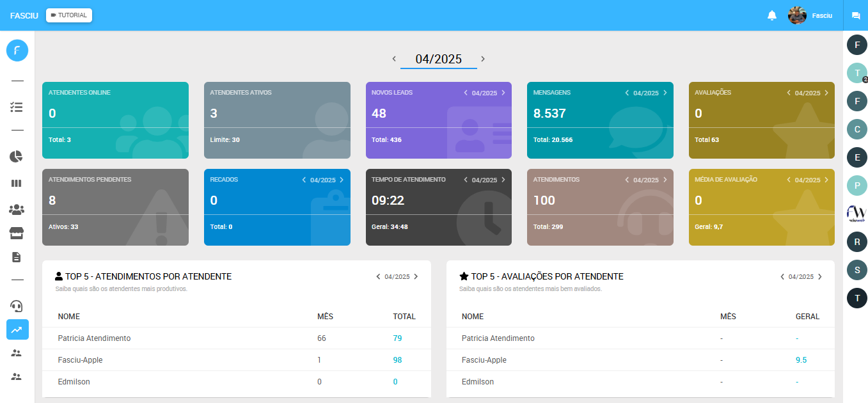Advance to the next month on date navigator
This screenshot has width=868, height=403.
(x=483, y=58)
